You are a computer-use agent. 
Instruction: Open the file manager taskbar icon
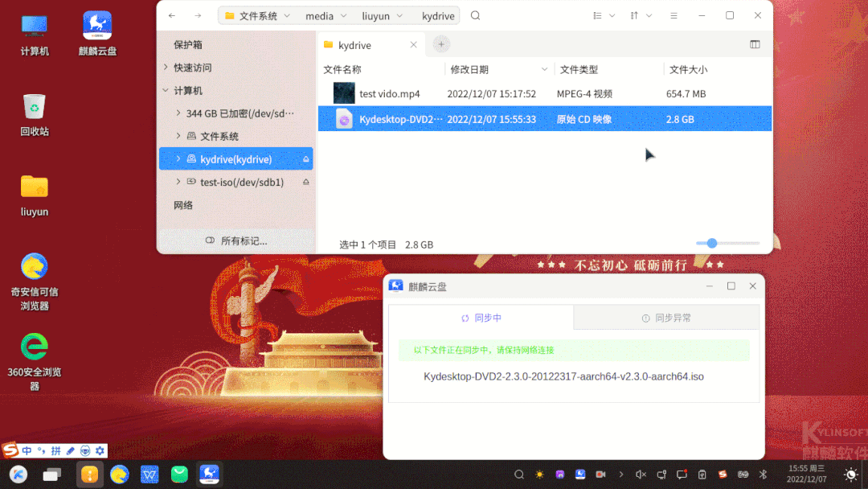click(90, 475)
